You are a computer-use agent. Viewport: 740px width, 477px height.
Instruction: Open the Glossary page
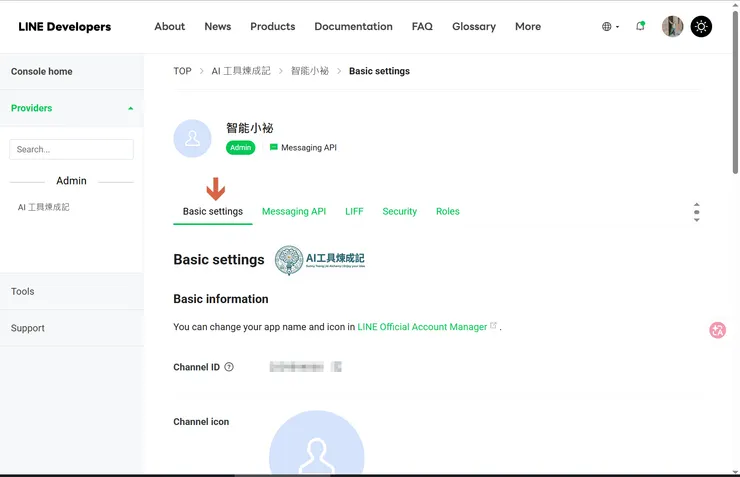point(474,26)
